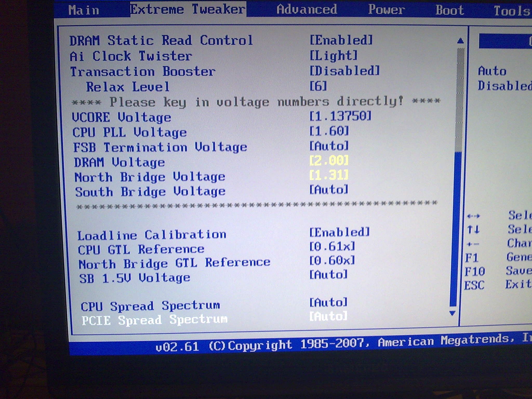Click the Disabled option in help panel

pos(504,86)
